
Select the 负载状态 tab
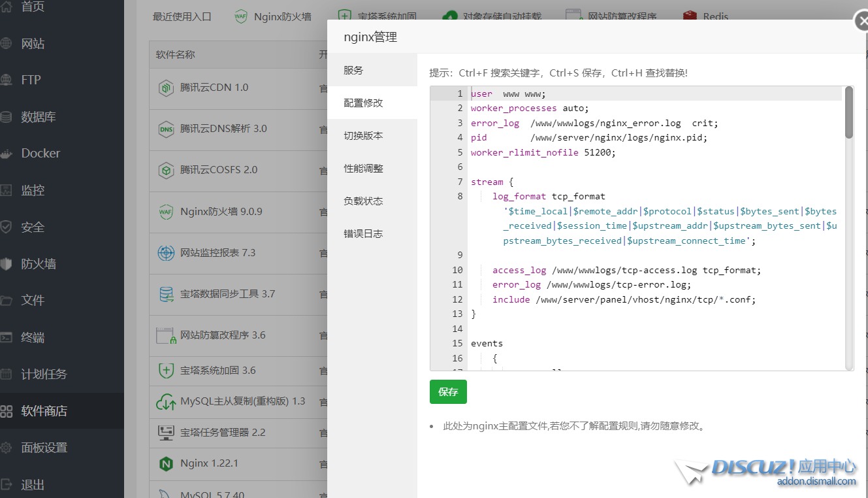tap(363, 201)
